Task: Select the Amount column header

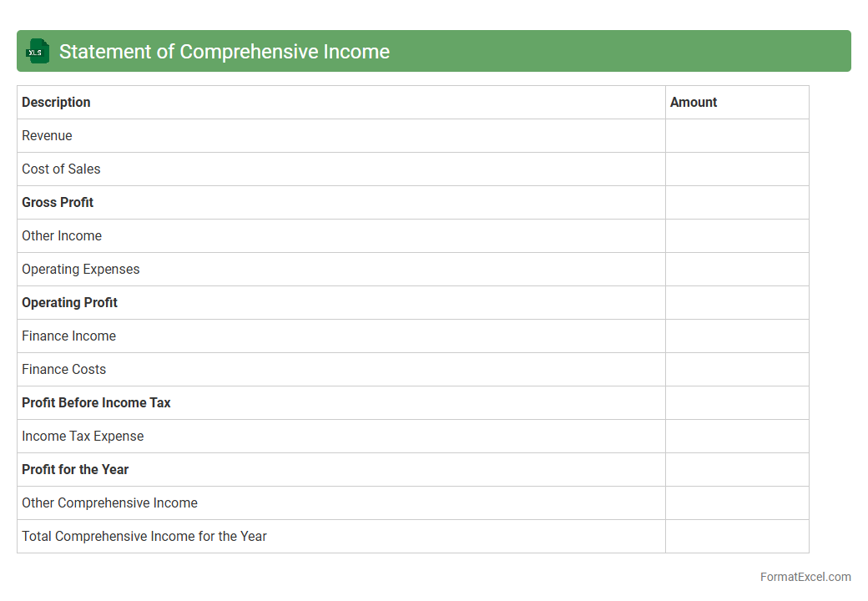Action: 694,102
